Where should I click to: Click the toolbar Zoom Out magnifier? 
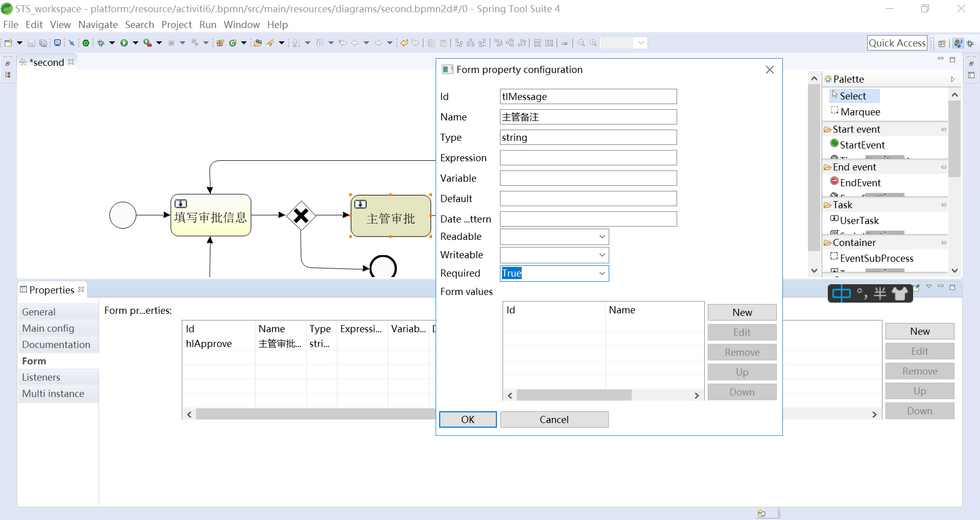582,43
